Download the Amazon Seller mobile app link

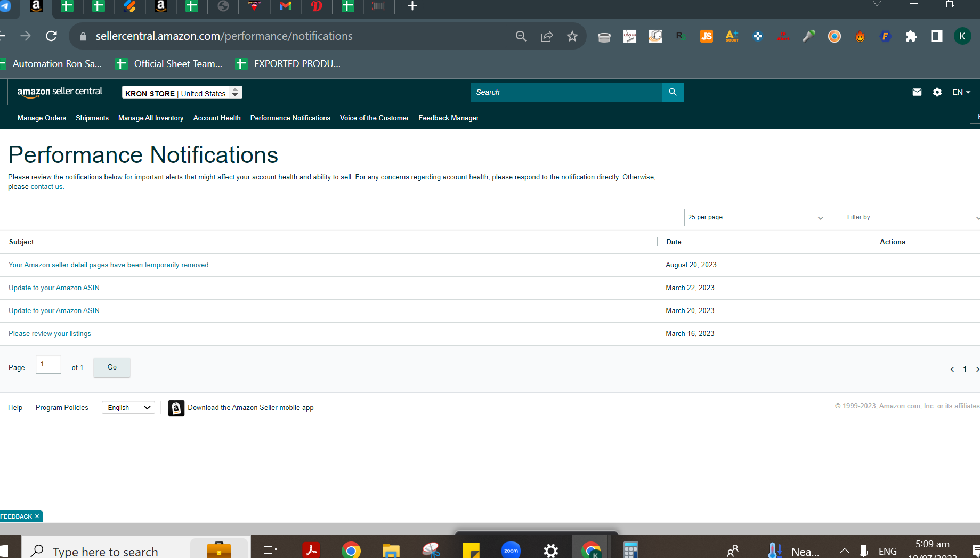(250, 408)
